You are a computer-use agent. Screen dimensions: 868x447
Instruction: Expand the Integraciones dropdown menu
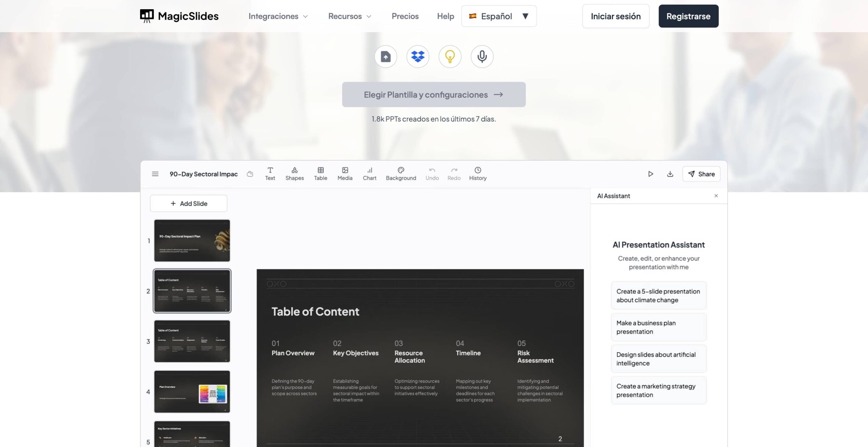click(x=278, y=16)
